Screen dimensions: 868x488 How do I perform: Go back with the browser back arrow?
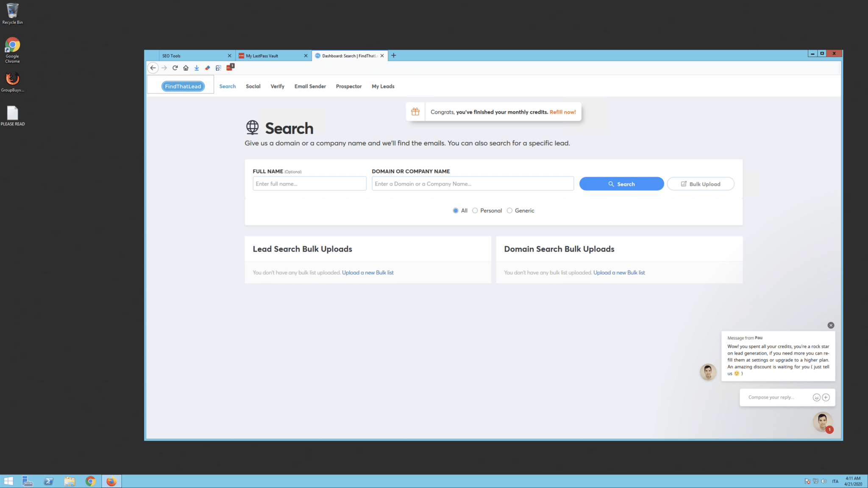point(153,68)
